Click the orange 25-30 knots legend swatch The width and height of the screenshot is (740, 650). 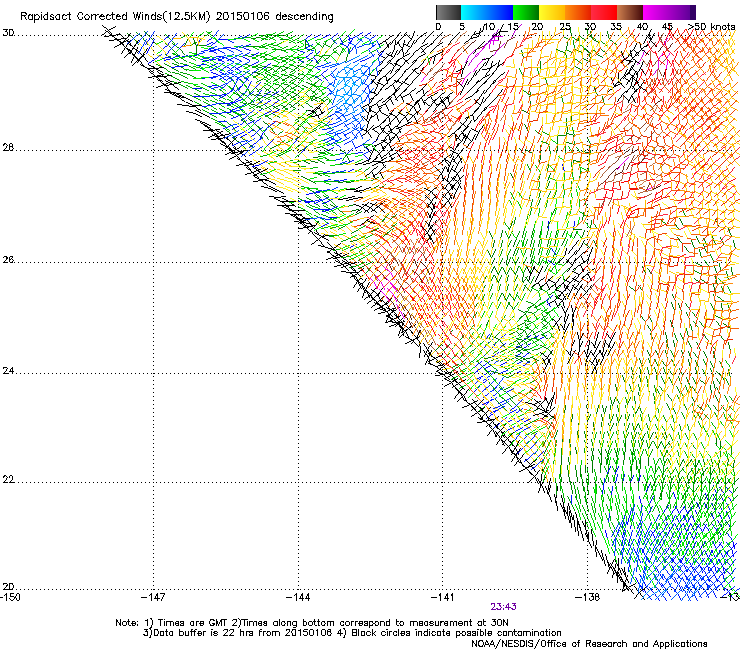tap(578, 12)
